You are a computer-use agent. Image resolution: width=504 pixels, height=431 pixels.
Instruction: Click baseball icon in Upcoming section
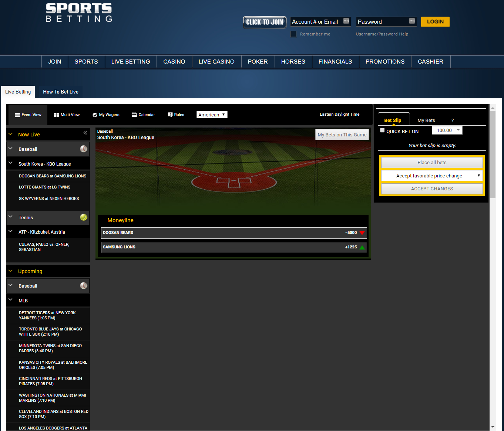(84, 285)
